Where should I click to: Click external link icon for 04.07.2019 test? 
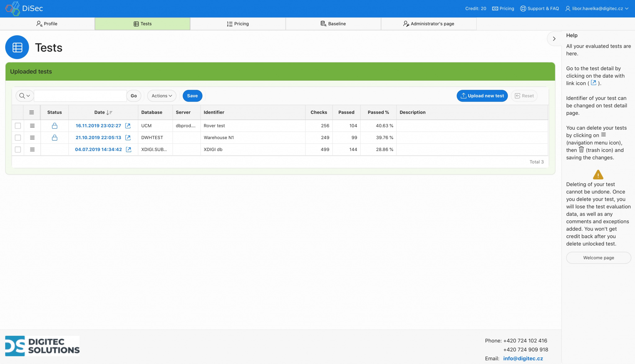point(128,150)
